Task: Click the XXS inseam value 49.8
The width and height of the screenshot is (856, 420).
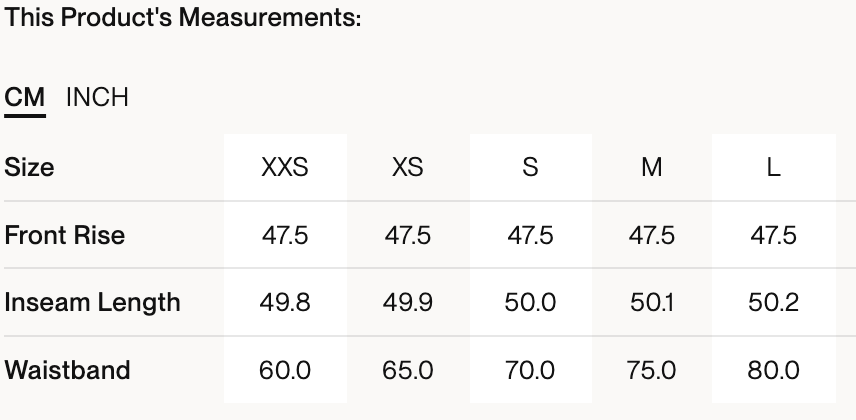Action: click(x=285, y=303)
